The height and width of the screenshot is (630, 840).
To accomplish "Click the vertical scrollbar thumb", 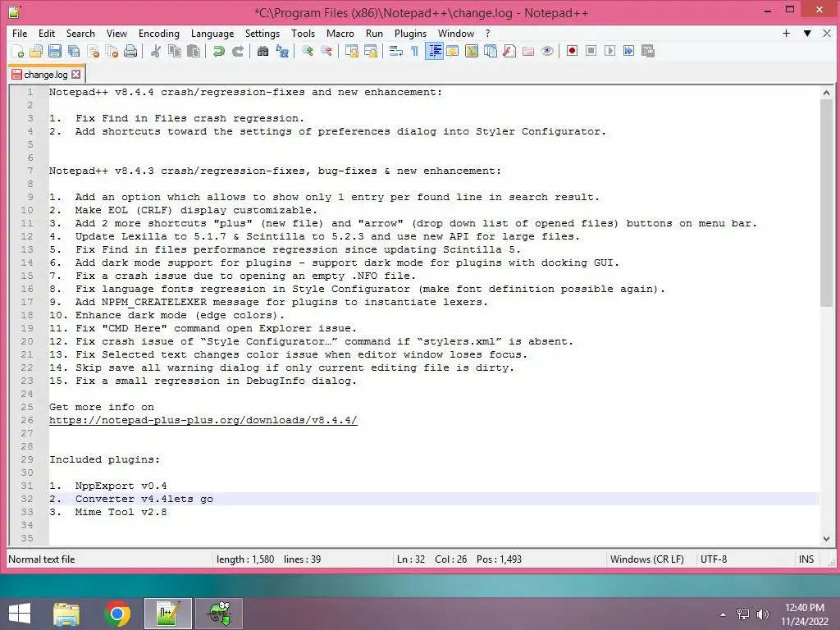I will [x=826, y=203].
